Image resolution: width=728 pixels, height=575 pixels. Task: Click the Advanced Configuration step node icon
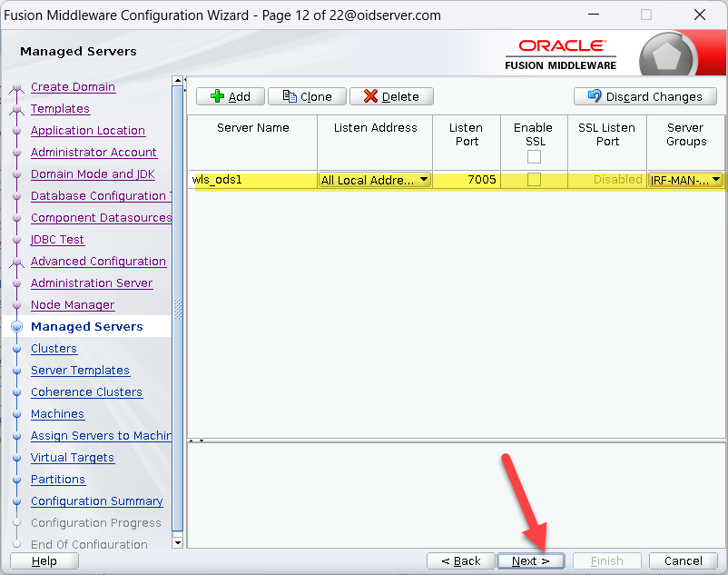pos(16,262)
